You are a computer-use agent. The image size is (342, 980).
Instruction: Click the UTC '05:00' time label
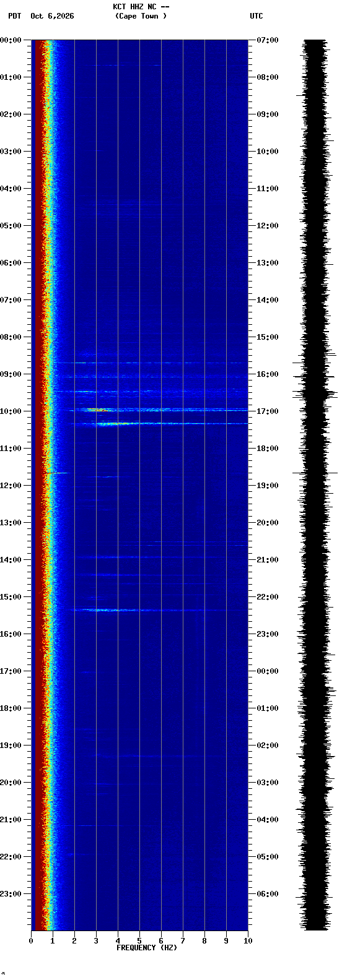[x=268, y=857]
